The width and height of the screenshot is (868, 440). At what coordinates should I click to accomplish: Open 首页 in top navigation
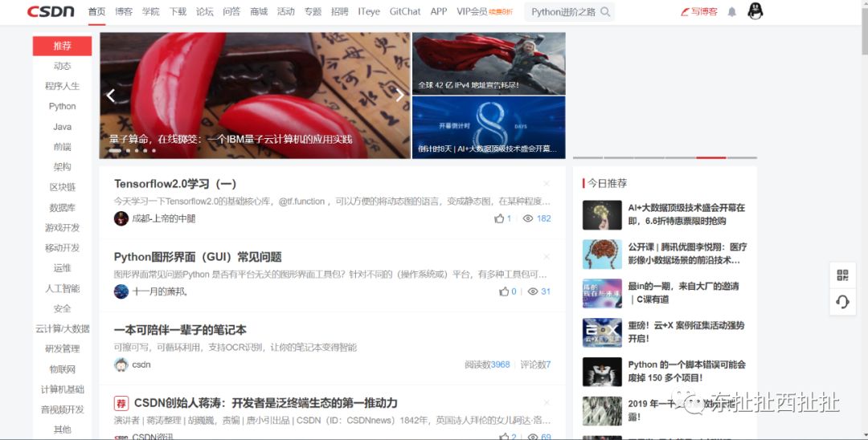(97, 11)
